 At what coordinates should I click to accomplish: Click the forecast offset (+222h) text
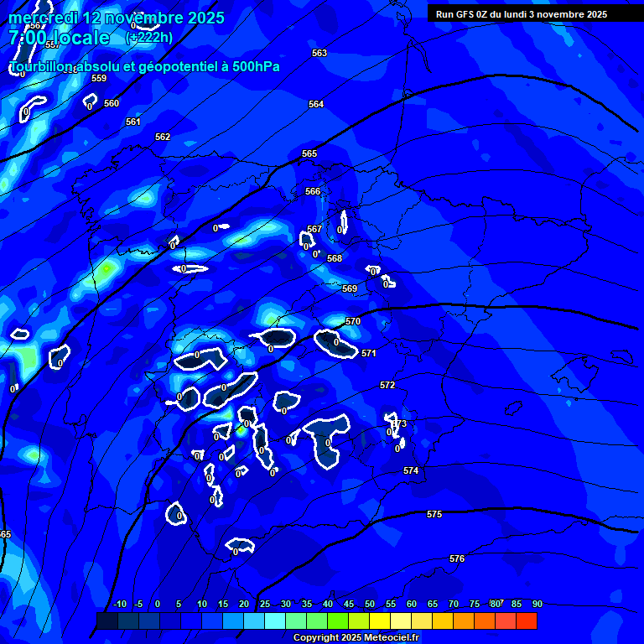click(x=149, y=38)
